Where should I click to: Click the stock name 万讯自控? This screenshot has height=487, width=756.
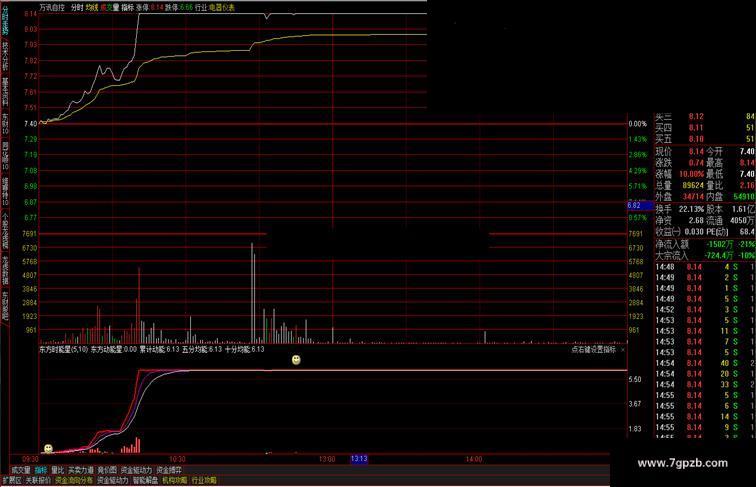(x=52, y=8)
